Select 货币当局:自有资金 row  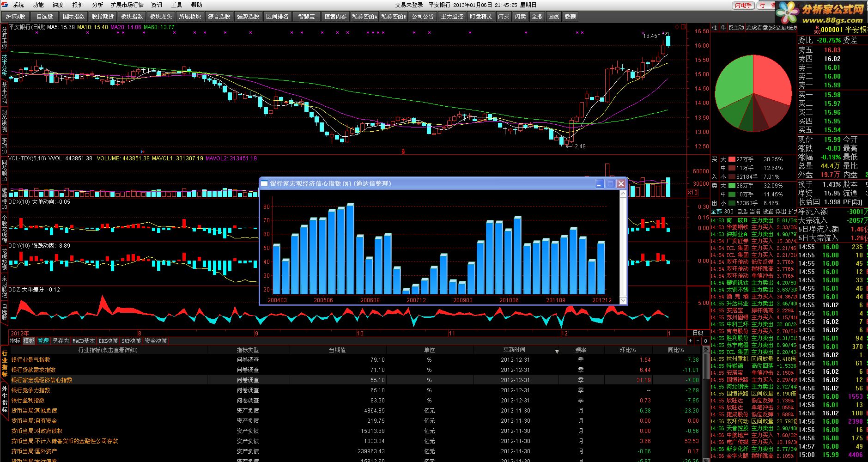point(355,420)
